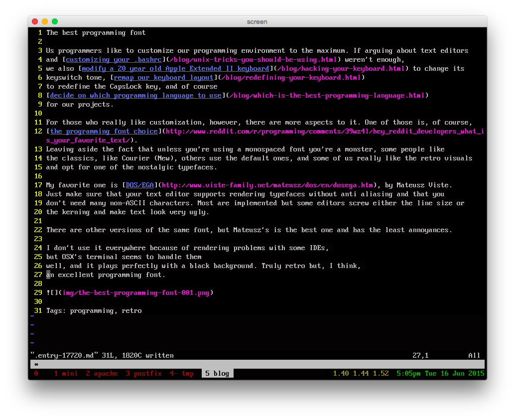Click the image path the-best-programming-font-001.png
Screen dimensions: 515x420
click(135, 292)
